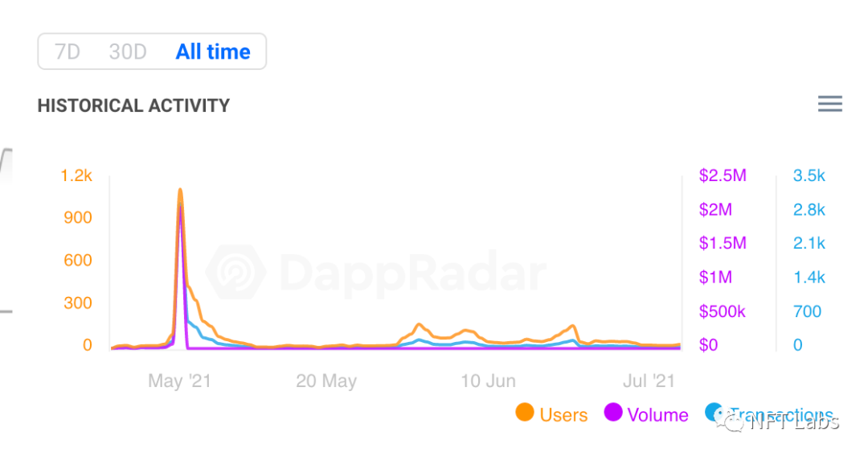Image resolution: width=868 pixels, height=457 pixels.
Task: Toggle the purple Volume legend dot
Action: [x=612, y=413]
